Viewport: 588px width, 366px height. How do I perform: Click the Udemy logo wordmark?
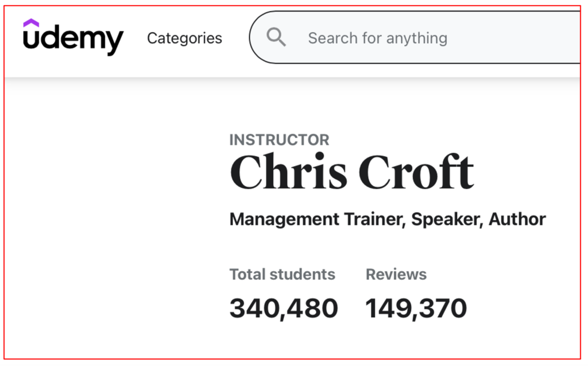pos(73,39)
